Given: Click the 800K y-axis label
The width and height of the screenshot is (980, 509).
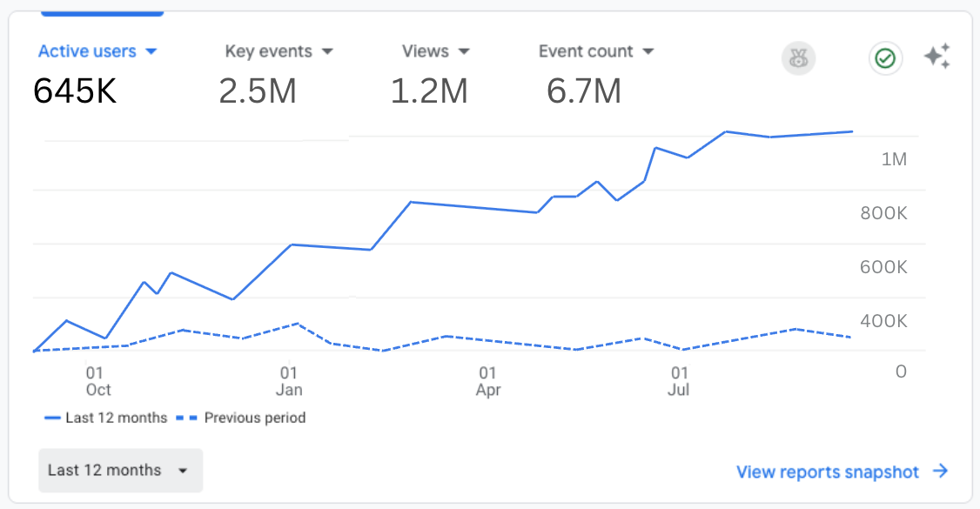Looking at the screenshot, I should (883, 213).
